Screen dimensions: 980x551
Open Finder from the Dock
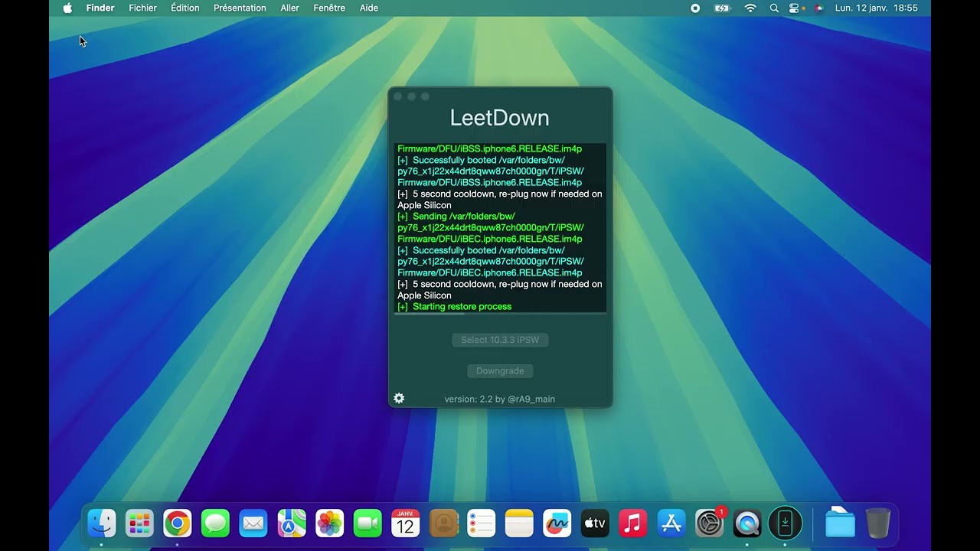click(101, 523)
